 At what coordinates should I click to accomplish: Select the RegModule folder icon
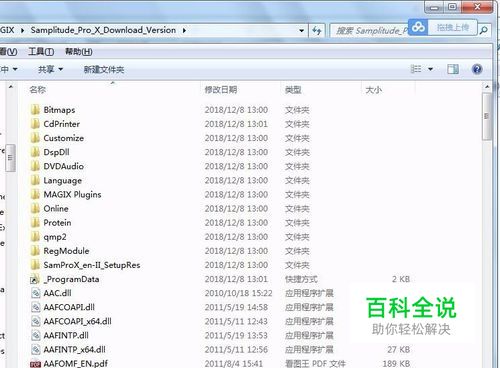pyautogui.click(x=35, y=251)
